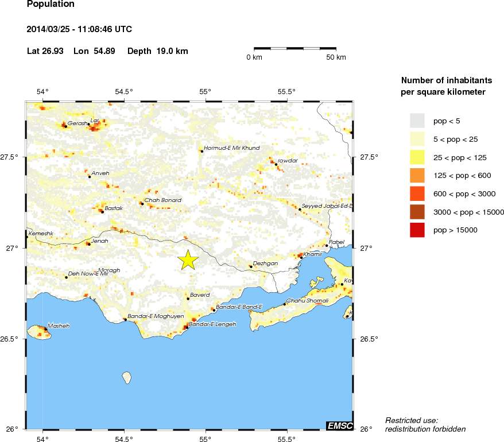Viewport: 504px width, 442px height.
Task: Click the 'Kemeshk' town label
Action: [x=41, y=234]
